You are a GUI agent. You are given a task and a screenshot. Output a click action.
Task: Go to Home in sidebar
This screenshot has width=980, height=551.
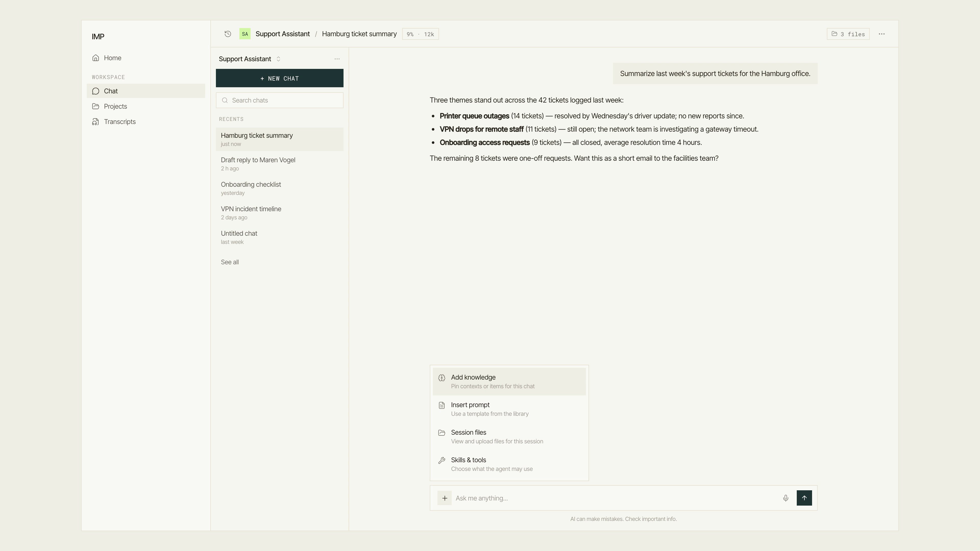click(146, 58)
